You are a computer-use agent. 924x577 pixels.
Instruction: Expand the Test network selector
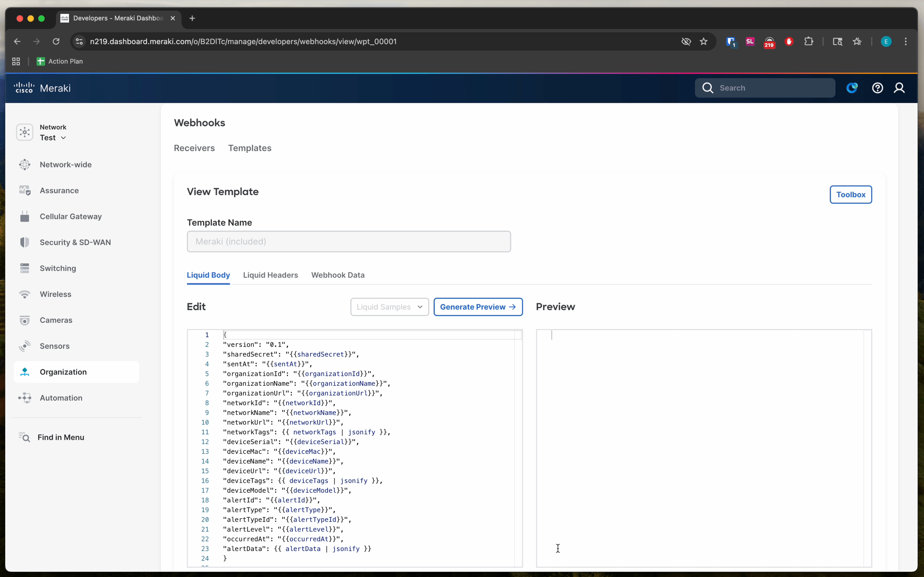point(53,138)
